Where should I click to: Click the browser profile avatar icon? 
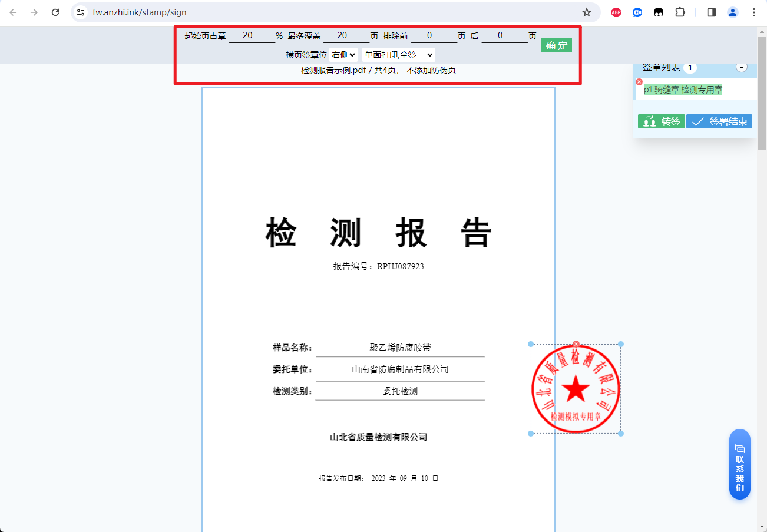(x=732, y=12)
